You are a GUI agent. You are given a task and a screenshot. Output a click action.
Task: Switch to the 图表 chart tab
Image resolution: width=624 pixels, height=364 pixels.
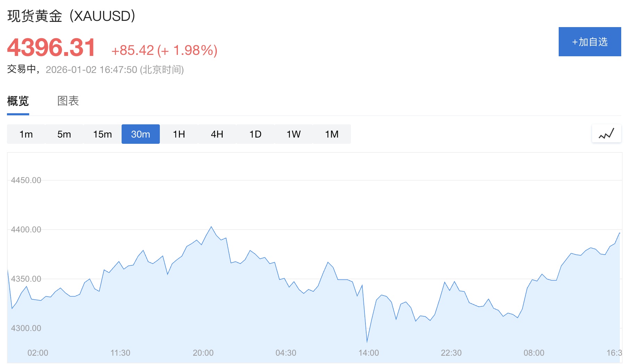[68, 101]
